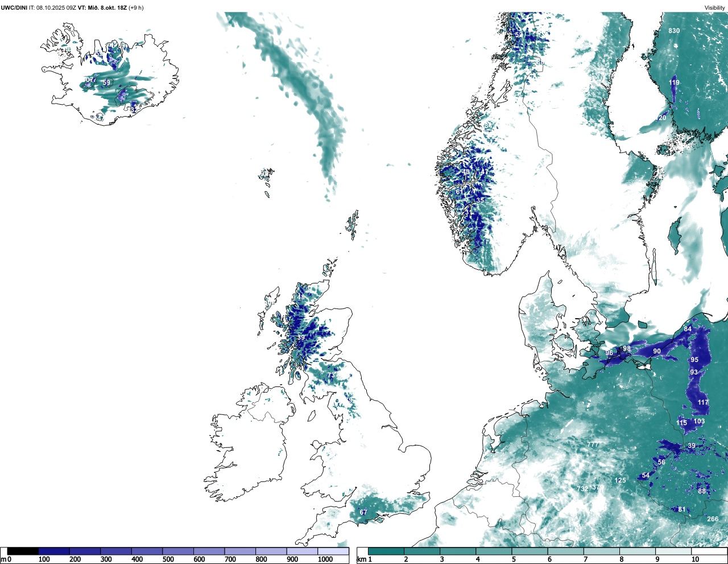This screenshot has width=728, height=564.
Task: Click the '266' visibility value
Action: pyautogui.click(x=713, y=519)
